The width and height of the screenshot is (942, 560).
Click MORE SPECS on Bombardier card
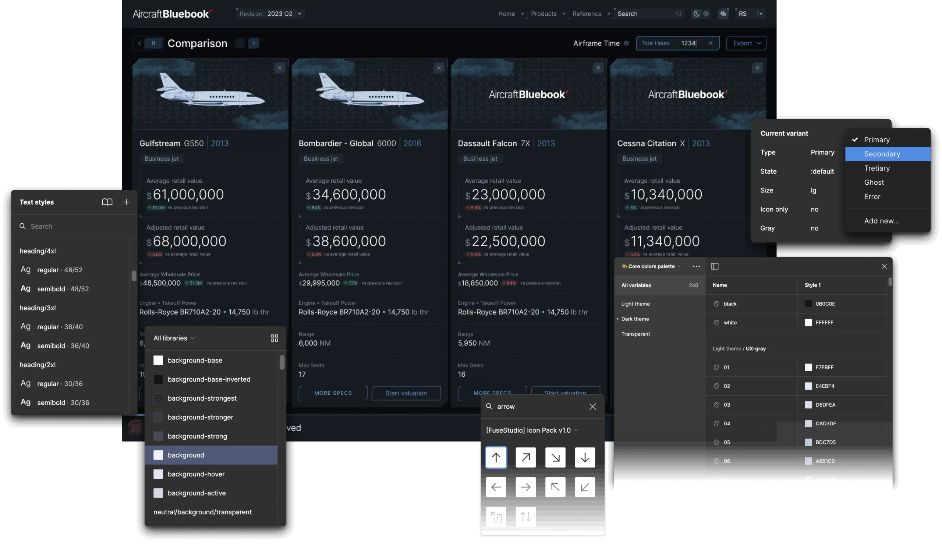click(x=333, y=393)
